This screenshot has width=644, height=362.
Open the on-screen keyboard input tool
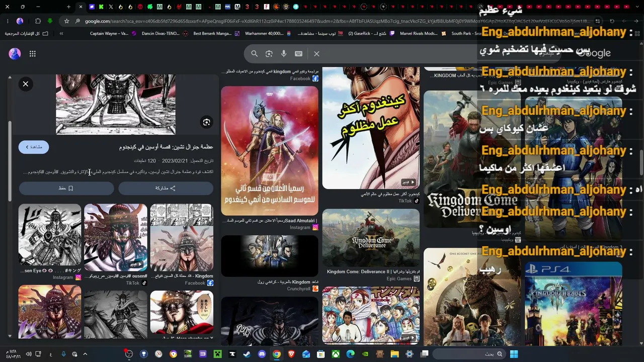tap(298, 54)
